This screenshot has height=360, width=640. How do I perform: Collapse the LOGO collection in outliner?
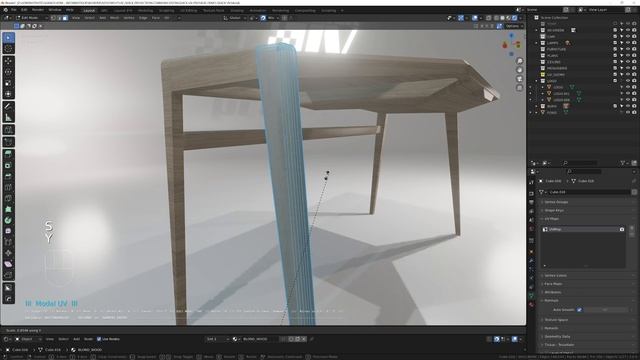coord(537,81)
